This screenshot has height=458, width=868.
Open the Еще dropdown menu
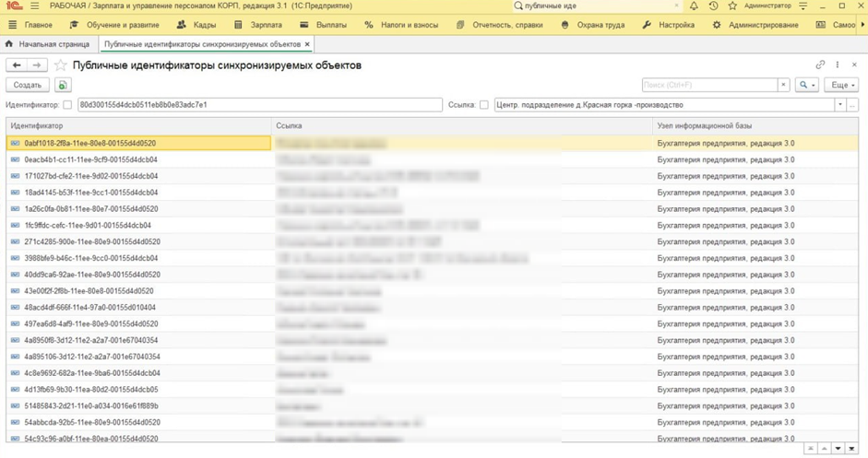click(841, 85)
